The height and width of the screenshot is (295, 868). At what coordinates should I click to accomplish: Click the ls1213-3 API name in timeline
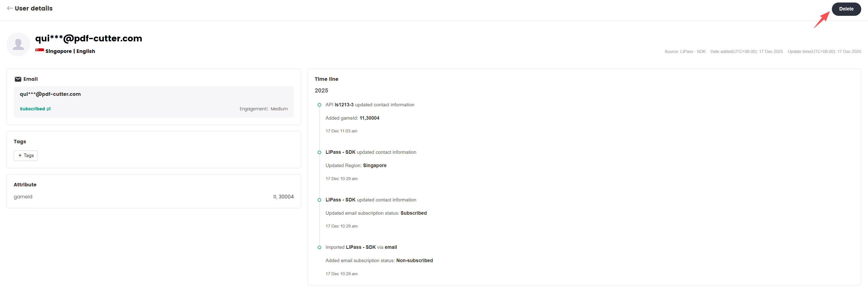pyautogui.click(x=344, y=105)
